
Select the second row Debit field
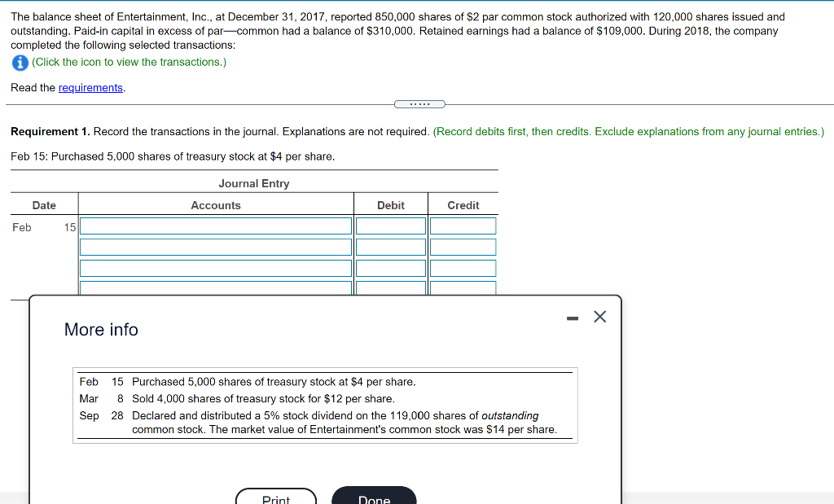[391, 246]
